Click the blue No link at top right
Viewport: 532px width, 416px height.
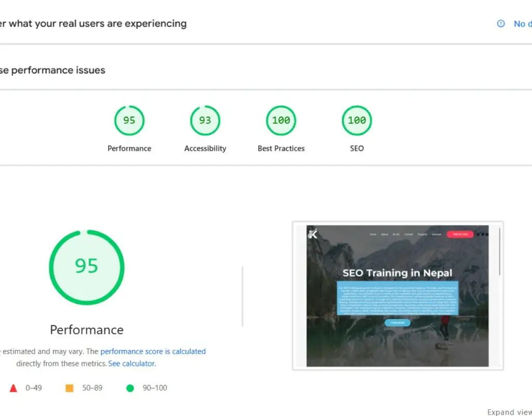point(522,23)
